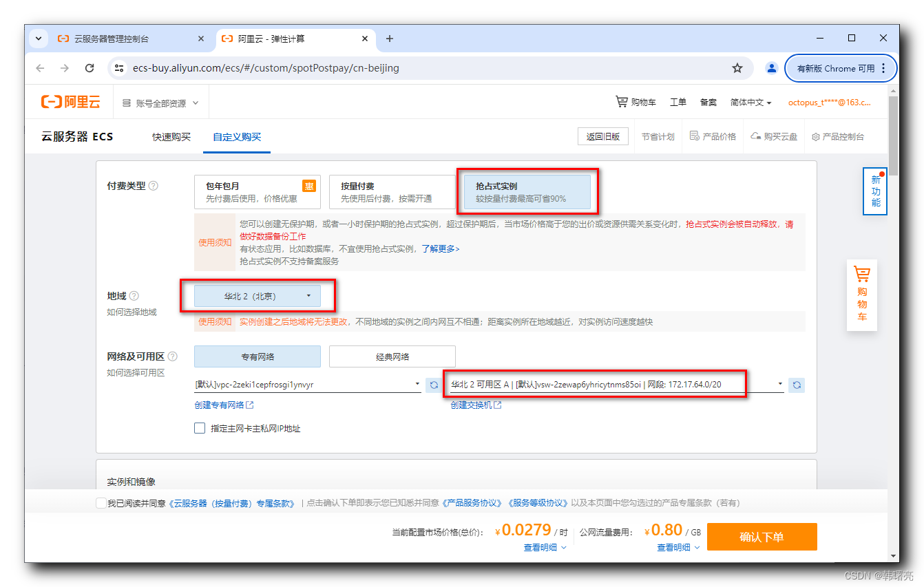Click the 阿里云 logo

click(x=70, y=101)
